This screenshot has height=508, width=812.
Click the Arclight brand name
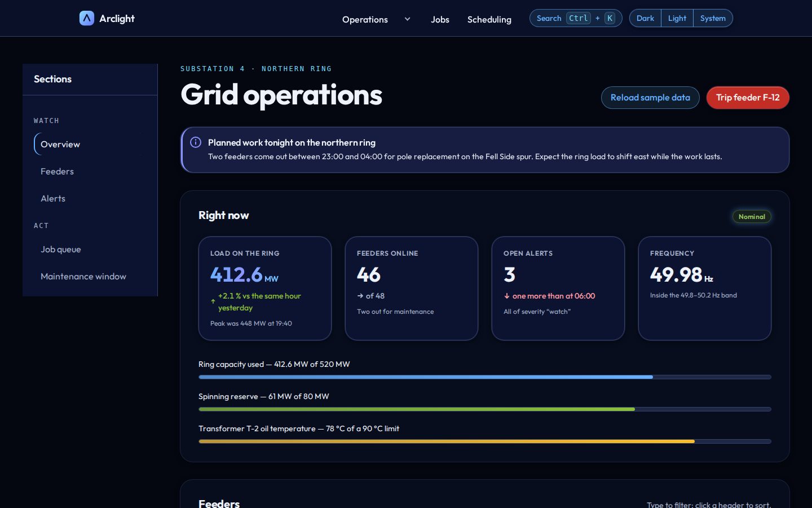coord(117,19)
